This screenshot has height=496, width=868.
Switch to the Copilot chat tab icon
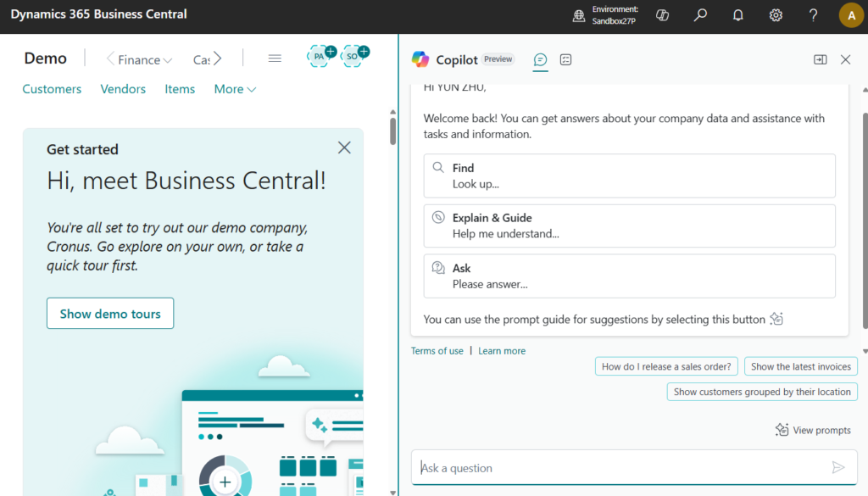(540, 59)
